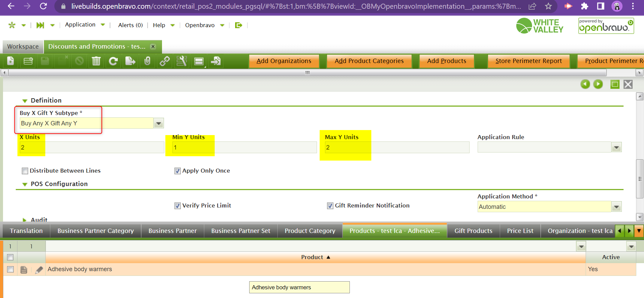Click the Add Product Categories button
The image size is (644, 298).
click(369, 61)
